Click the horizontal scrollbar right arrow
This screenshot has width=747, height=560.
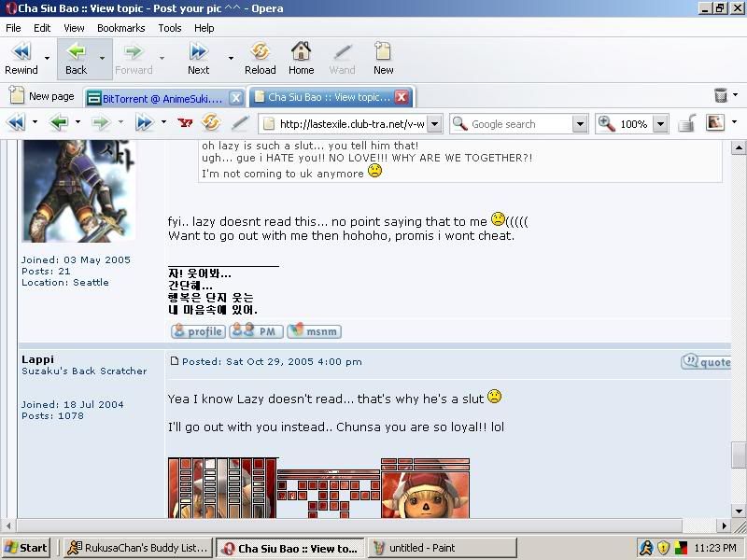tap(725, 525)
